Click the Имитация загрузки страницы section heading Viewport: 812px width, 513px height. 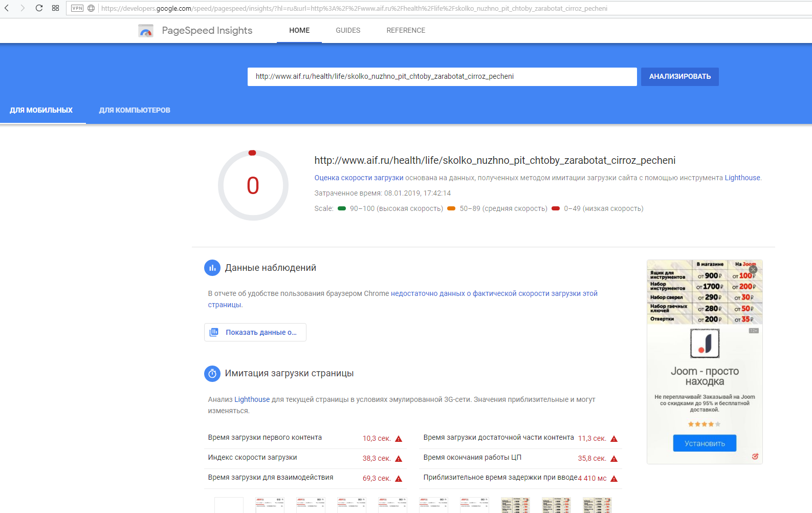pos(290,374)
